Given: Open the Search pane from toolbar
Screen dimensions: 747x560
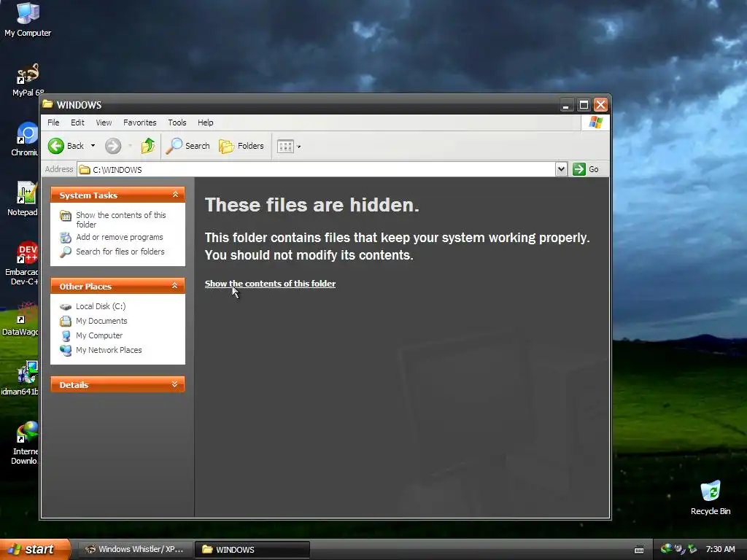Looking at the screenshot, I should coord(188,146).
